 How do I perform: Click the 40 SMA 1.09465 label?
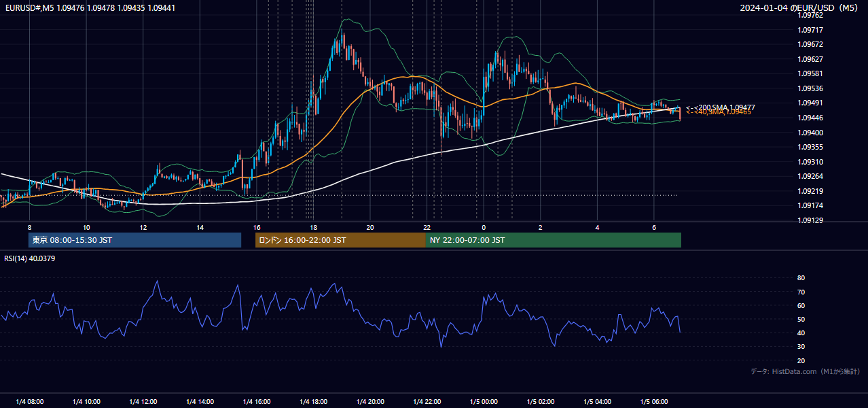point(719,112)
